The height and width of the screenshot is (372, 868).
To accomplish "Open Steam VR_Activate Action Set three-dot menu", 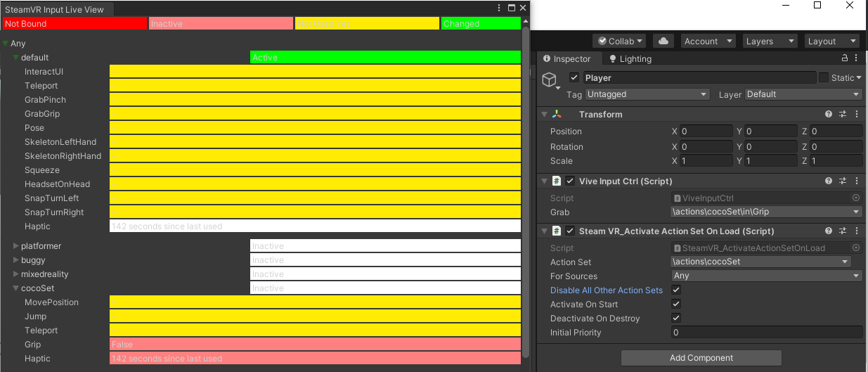I will [857, 231].
